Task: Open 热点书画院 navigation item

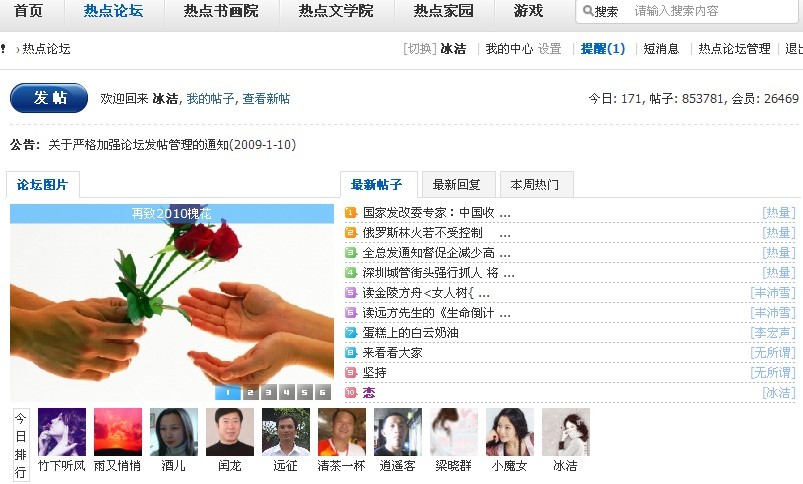Action: (221, 11)
